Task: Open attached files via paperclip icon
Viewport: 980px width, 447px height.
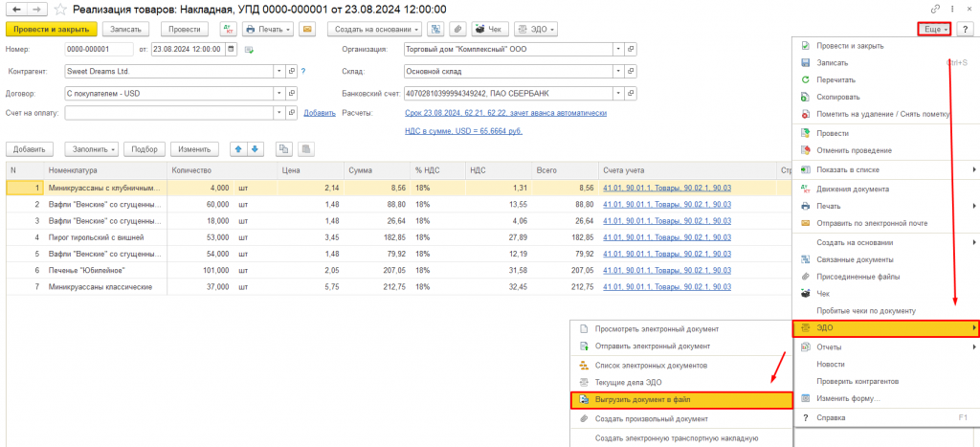Action: click(x=458, y=30)
